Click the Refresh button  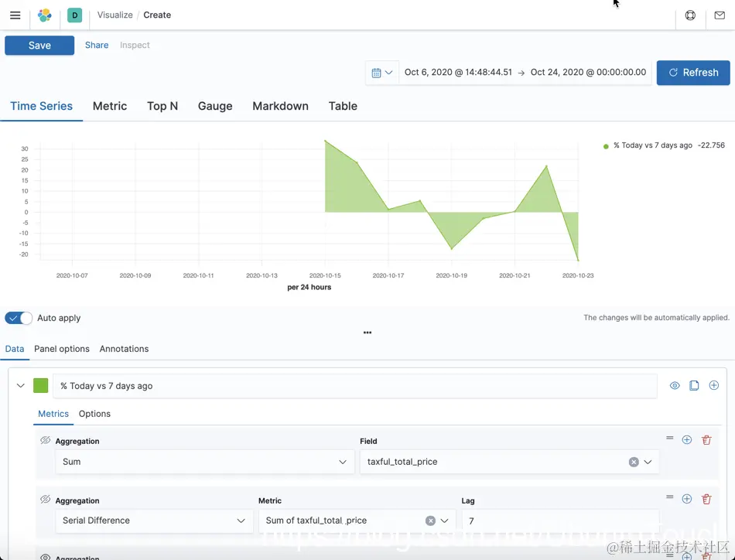click(x=693, y=73)
